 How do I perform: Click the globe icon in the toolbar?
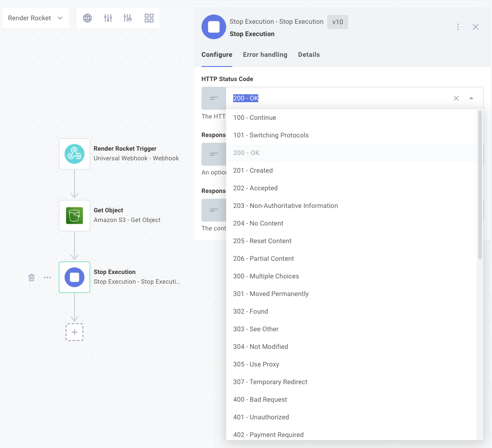pos(87,18)
